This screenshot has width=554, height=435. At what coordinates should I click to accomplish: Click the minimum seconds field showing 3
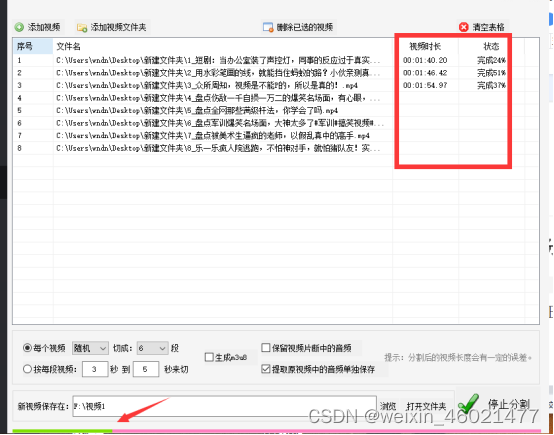point(95,369)
